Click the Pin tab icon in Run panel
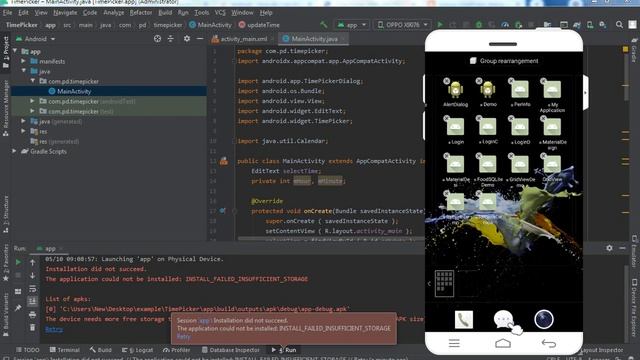 (x=18, y=308)
